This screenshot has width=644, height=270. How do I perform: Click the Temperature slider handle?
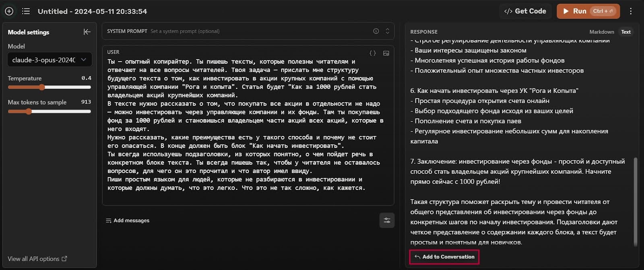click(42, 87)
